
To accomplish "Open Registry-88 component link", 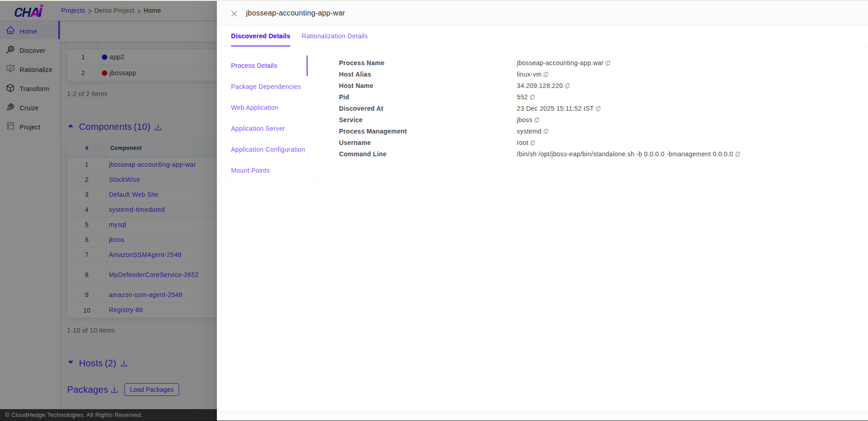I will pos(126,310).
